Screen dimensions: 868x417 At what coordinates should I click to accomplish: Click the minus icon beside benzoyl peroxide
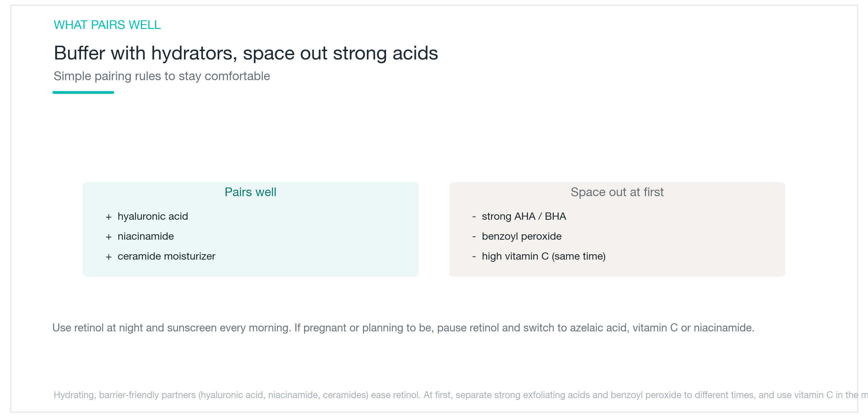[474, 237]
